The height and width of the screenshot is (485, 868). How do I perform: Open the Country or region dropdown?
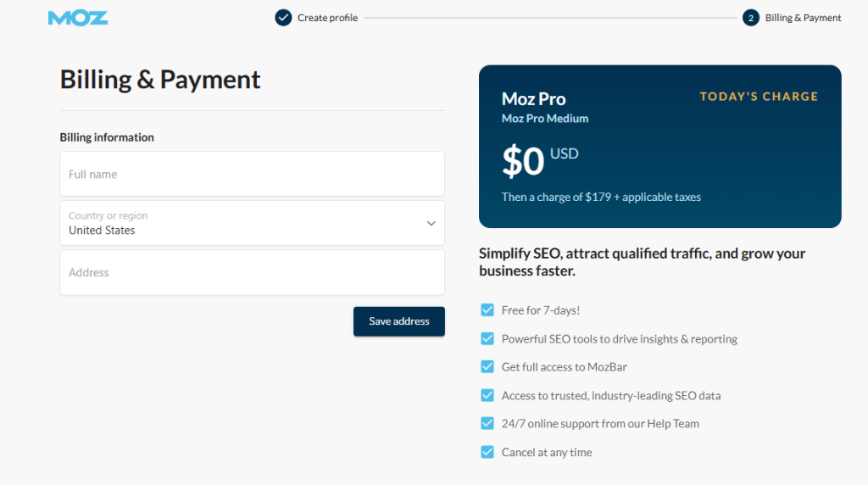[x=252, y=223]
